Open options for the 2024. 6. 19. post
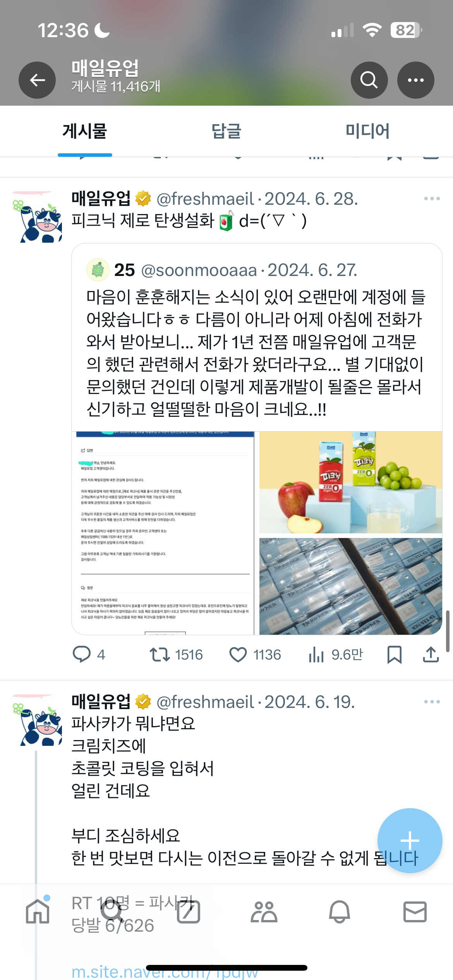This screenshot has height=980, width=453. 432,702
